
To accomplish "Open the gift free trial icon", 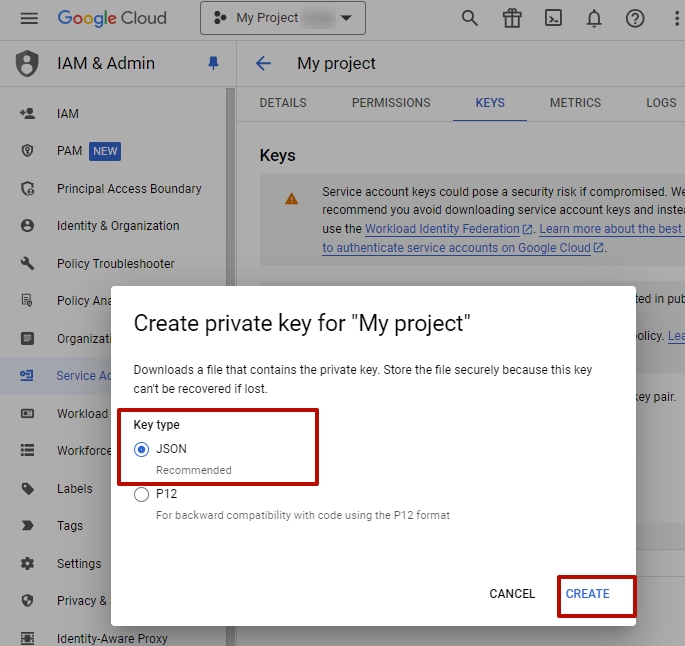I will point(512,18).
